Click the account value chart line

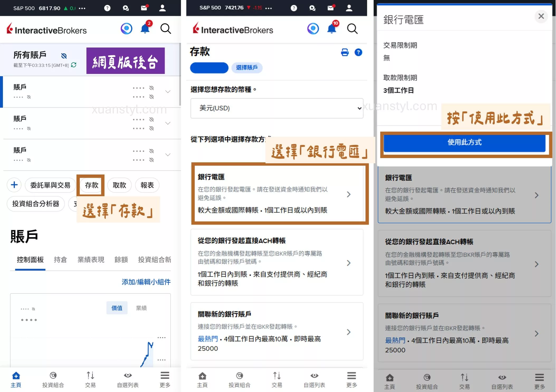click(147, 355)
